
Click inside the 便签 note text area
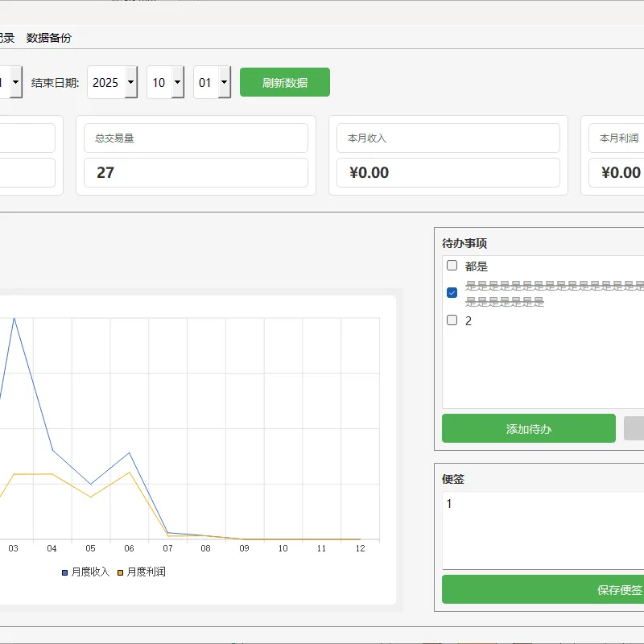click(543, 530)
